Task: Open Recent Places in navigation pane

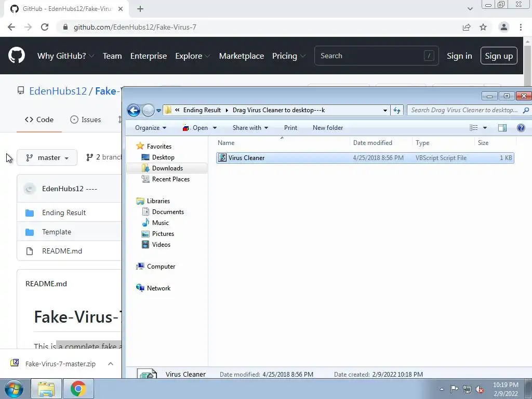Action: [170, 179]
